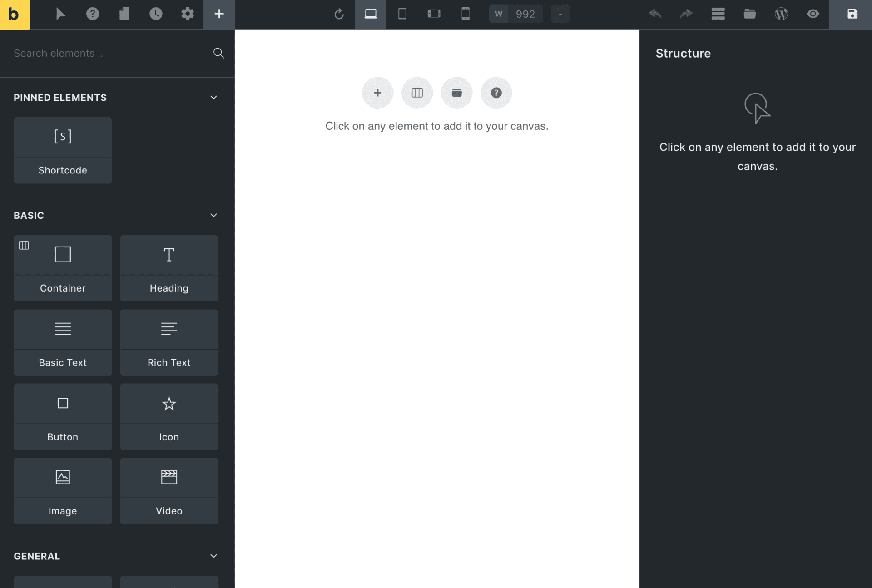Viewport: 872px width, 588px height.
Task: Click the canvas width field showing 992
Action: pyautogui.click(x=525, y=14)
